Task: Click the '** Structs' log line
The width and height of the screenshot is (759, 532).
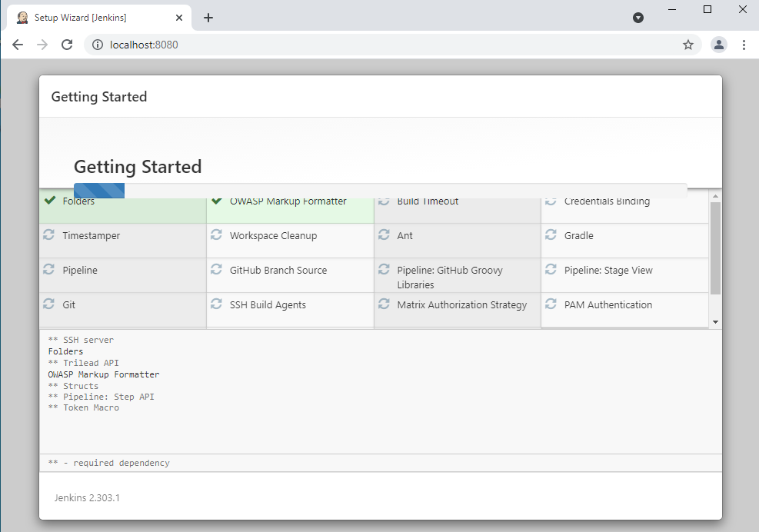Action: click(x=73, y=386)
